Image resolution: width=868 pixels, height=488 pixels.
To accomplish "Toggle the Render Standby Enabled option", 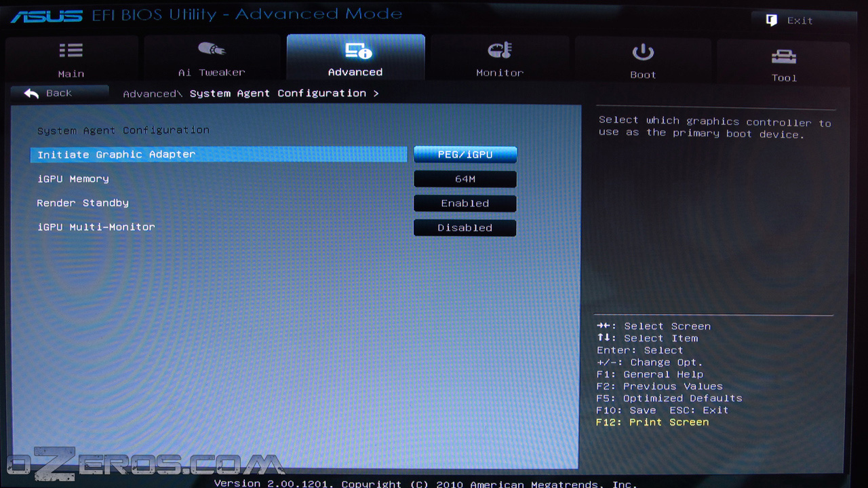I will [x=465, y=204].
